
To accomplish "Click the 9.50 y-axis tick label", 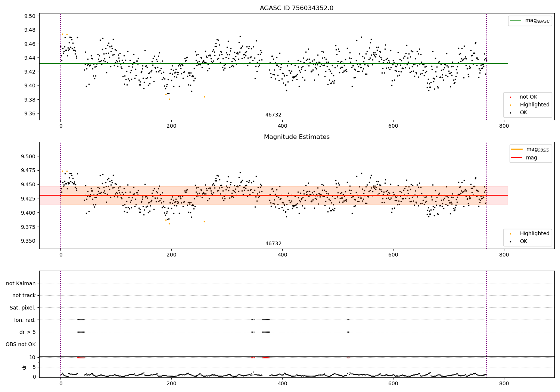I will click(x=29, y=16).
